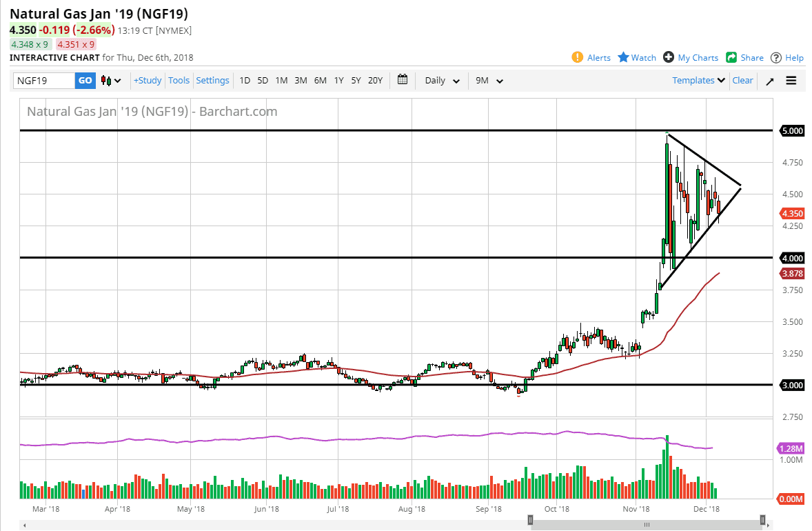Viewport: 812px width, 531px height.
Task: Open the Daily frequency dropdown
Action: pos(442,80)
